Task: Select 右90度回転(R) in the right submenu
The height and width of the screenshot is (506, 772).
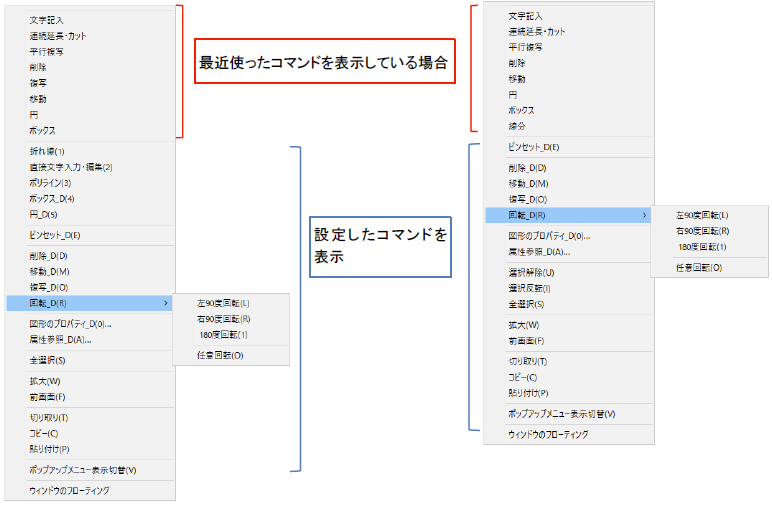Action: [702, 230]
